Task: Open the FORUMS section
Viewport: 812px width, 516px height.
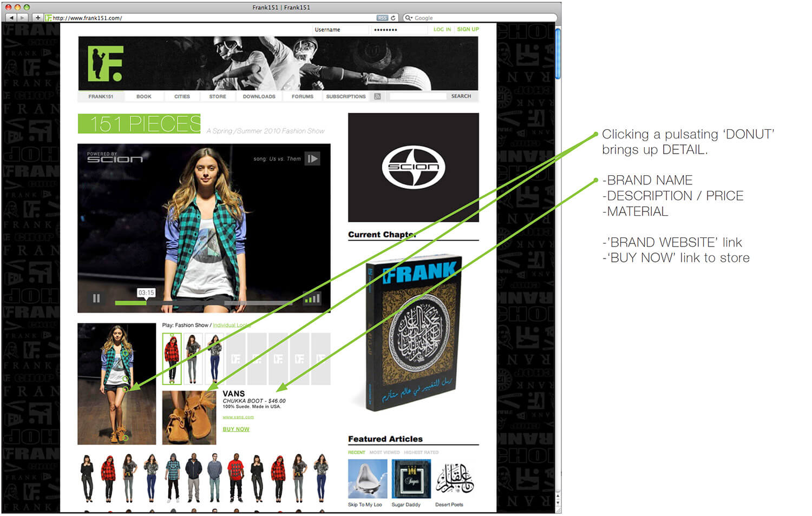Action: coord(303,96)
